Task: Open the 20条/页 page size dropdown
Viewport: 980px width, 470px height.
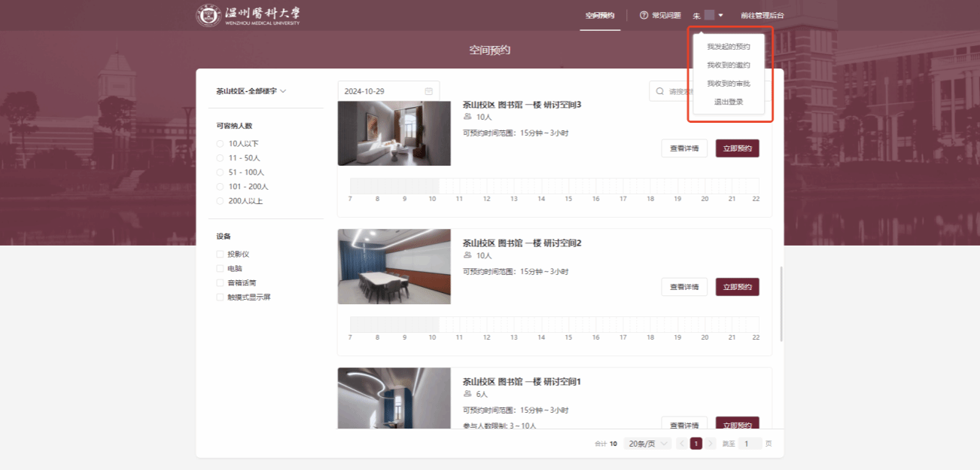Action: pyautogui.click(x=647, y=444)
